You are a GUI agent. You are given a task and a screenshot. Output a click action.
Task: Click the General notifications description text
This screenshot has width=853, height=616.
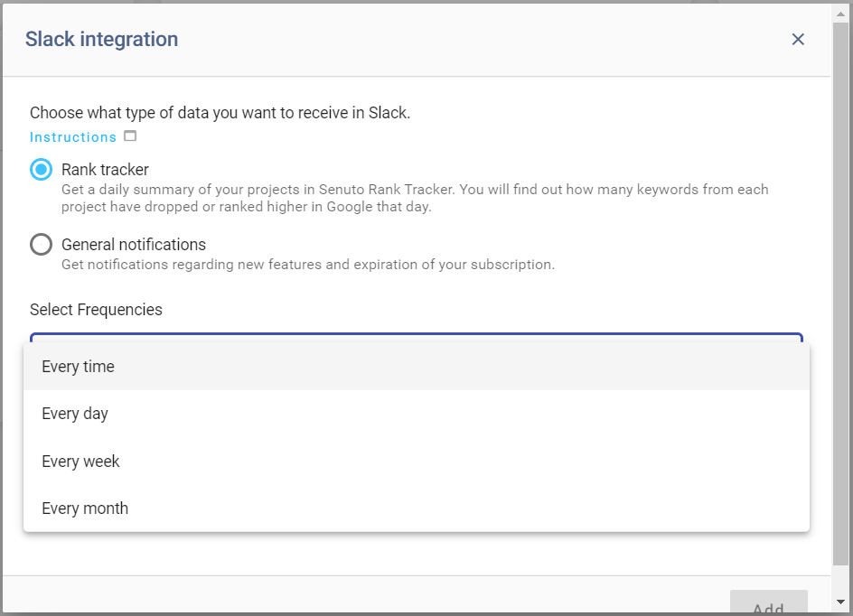pyautogui.click(x=308, y=265)
